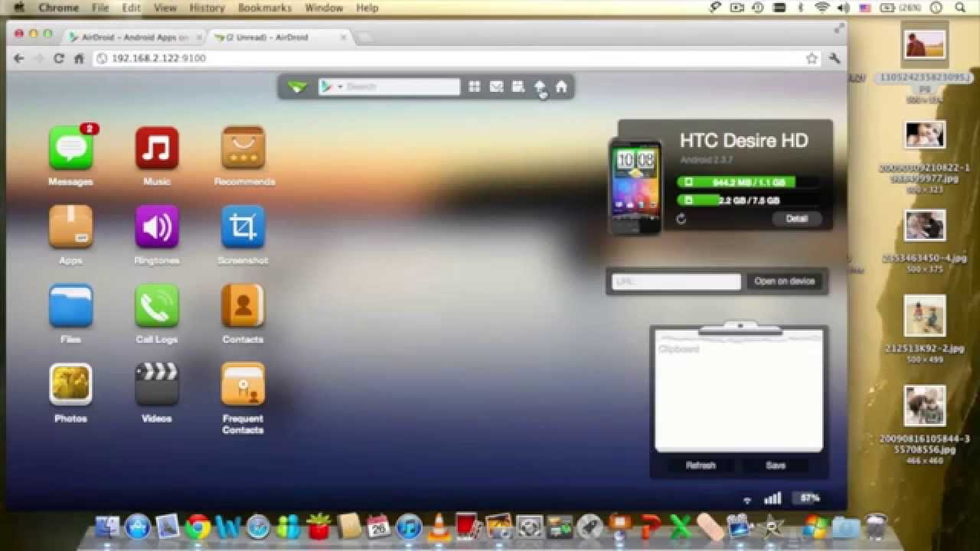Open the Edit menu
Image resolution: width=980 pixels, height=551 pixels.
(131, 8)
